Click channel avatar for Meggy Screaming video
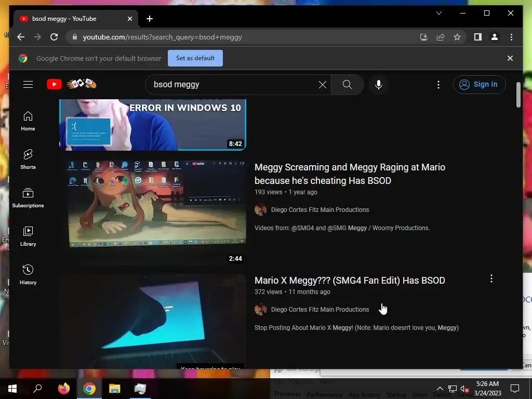This screenshot has height=399, width=532. pos(261,210)
